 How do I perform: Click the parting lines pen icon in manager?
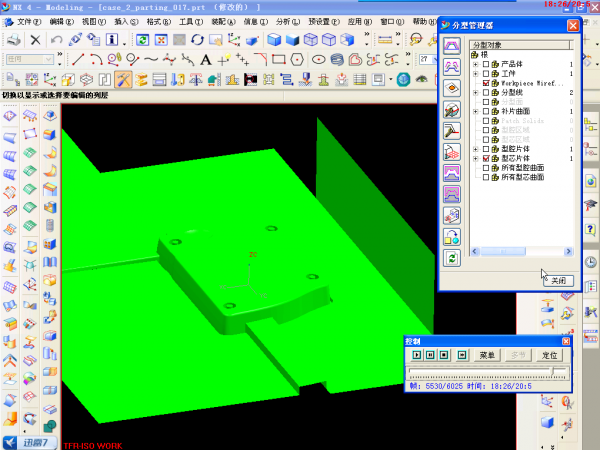[452, 131]
